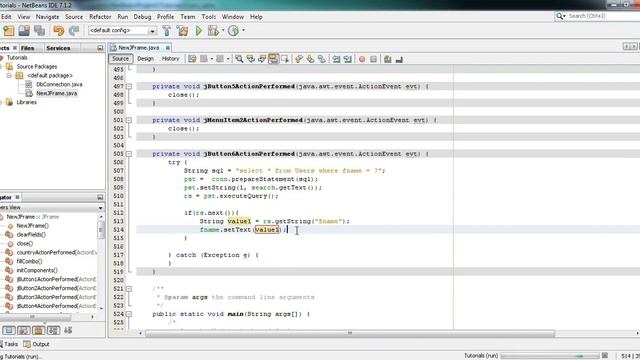
Task: Switch to History view
Action: coord(170,59)
